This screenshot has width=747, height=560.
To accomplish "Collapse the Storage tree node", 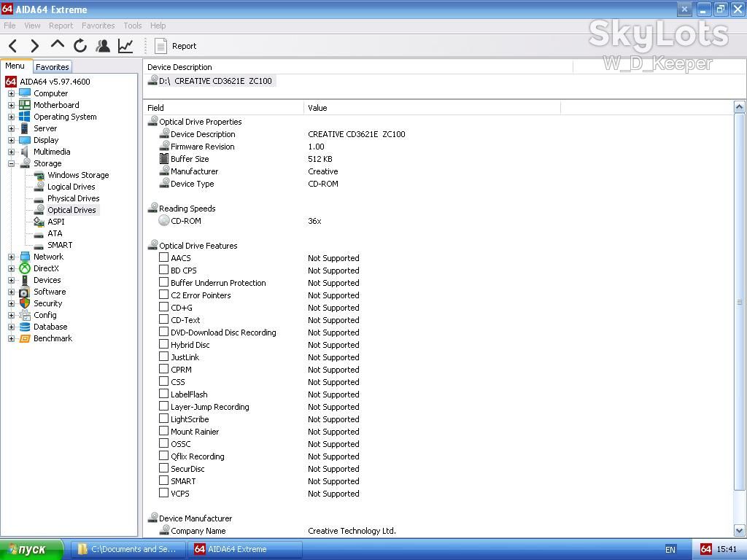I will tap(11, 163).
